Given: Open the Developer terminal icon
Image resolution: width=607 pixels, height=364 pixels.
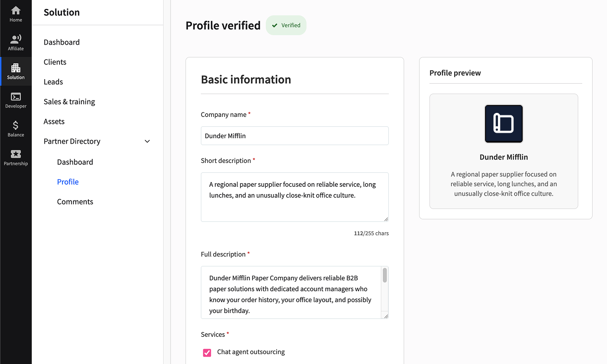Looking at the screenshot, I should (16, 97).
